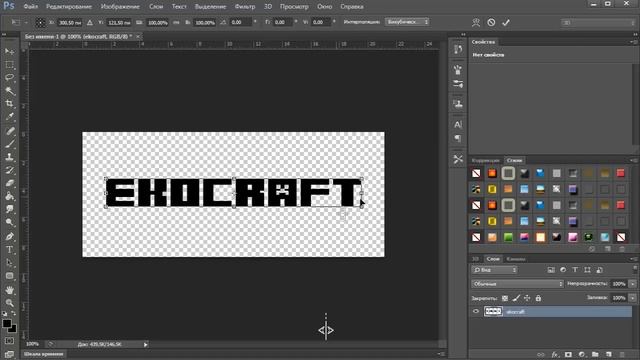Toggle relative positioning triangle in options bar
The image size is (640, 360).
point(90,22)
